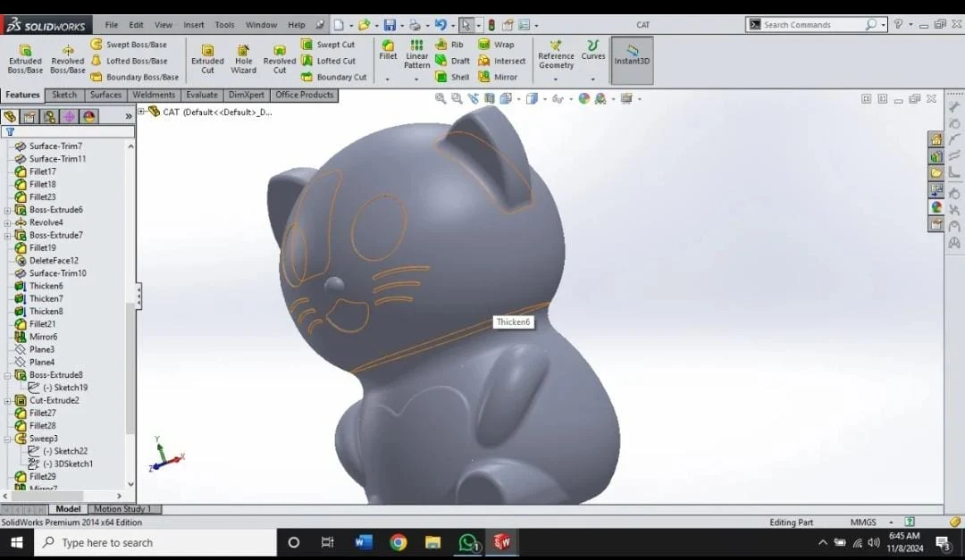The image size is (965, 560).
Task: Open the Display Style dropdown arrow
Action: 543,98
